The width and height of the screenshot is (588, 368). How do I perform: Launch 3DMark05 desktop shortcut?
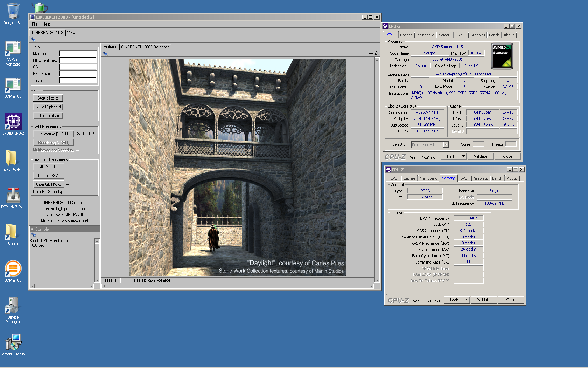(13, 271)
